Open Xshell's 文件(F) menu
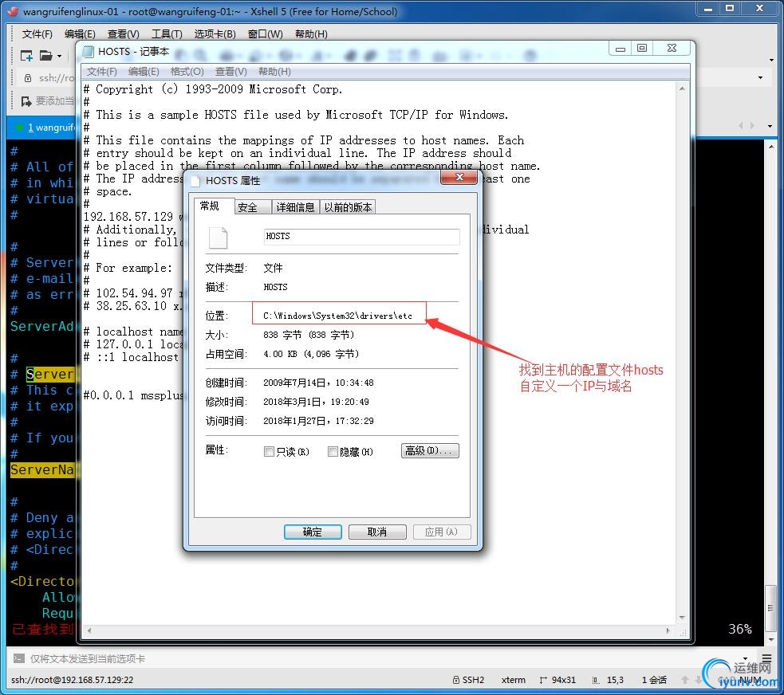 click(x=37, y=34)
